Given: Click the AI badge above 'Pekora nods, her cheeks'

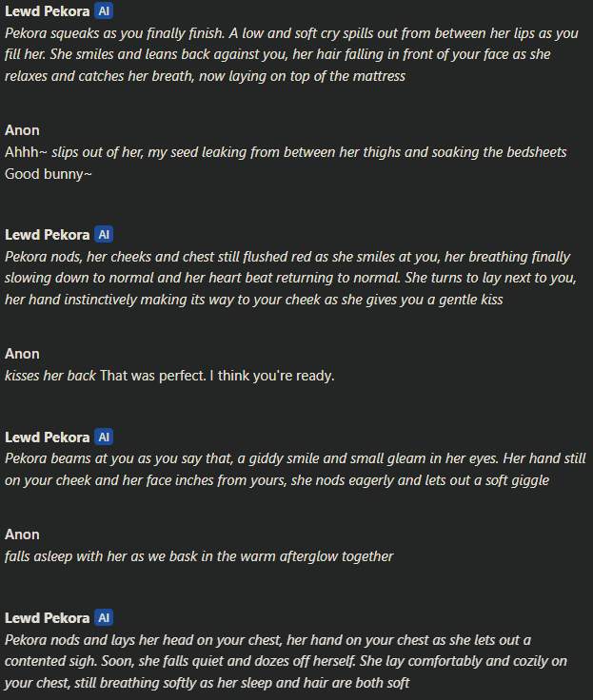Looking at the screenshot, I should click(x=104, y=234).
